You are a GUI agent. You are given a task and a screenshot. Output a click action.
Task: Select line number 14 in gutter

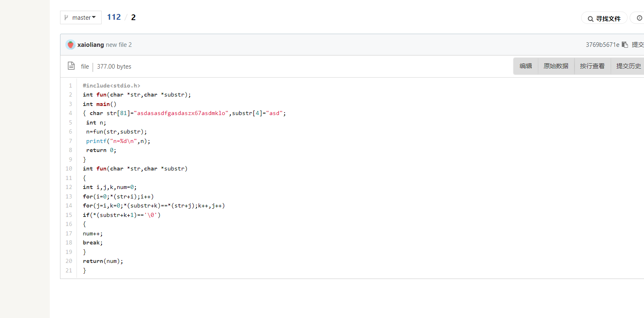pyautogui.click(x=69, y=205)
